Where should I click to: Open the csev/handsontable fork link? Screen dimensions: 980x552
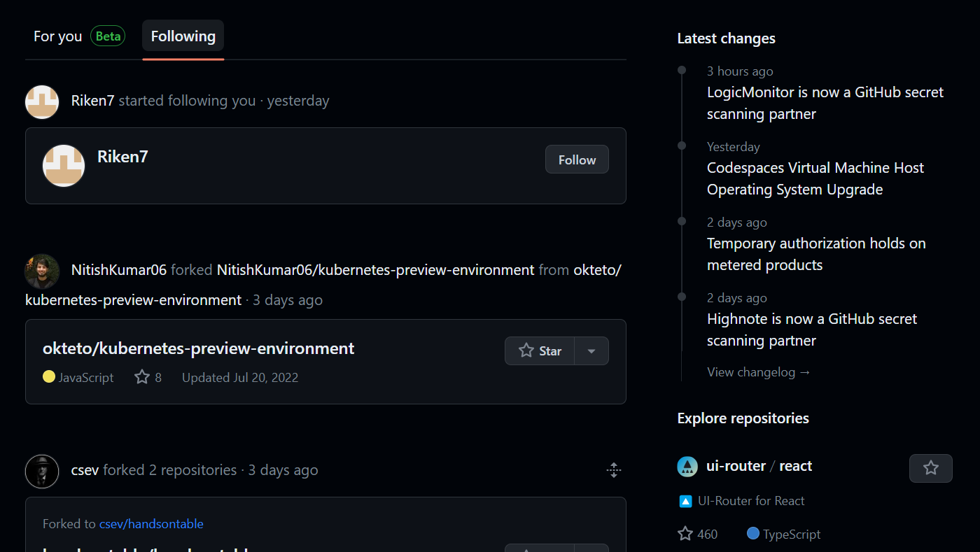pos(151,523)
